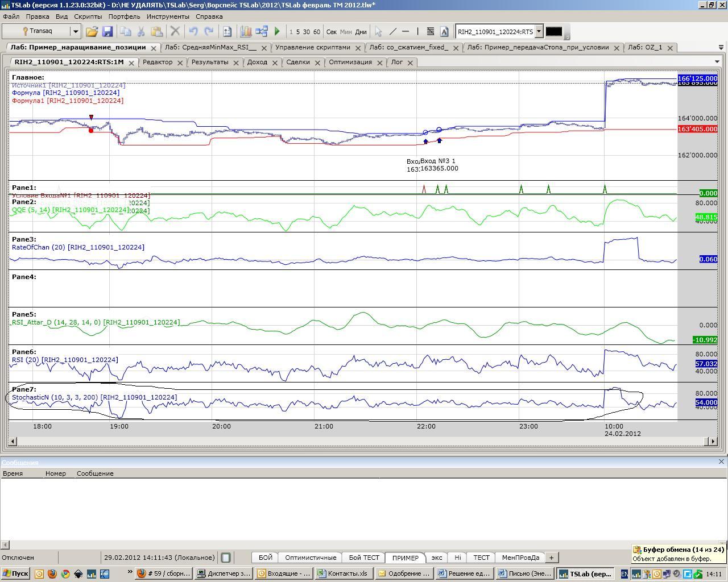Click the cut (scissors) toolbar icon

point(141,31)
